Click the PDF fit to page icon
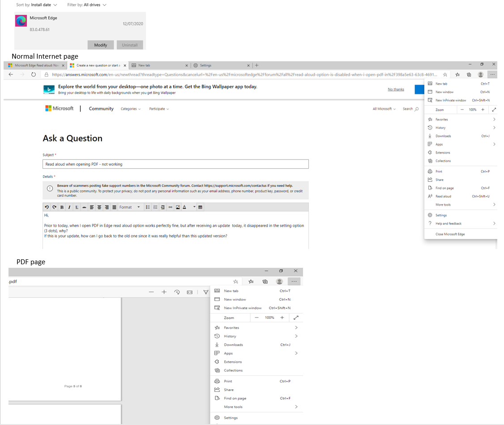 (190, 292)
